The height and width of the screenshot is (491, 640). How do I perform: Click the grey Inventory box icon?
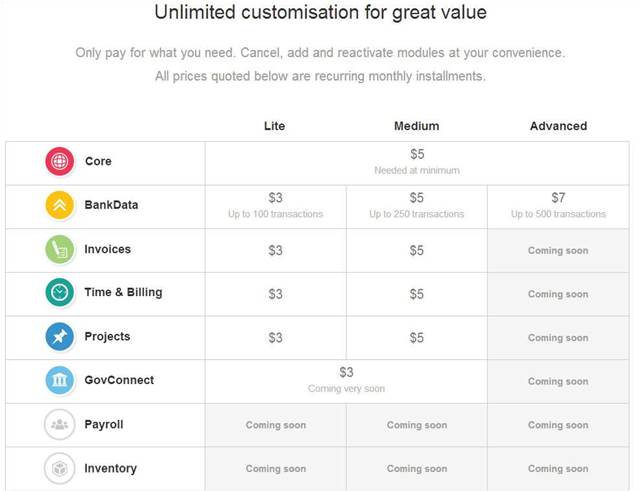point(60,468)
